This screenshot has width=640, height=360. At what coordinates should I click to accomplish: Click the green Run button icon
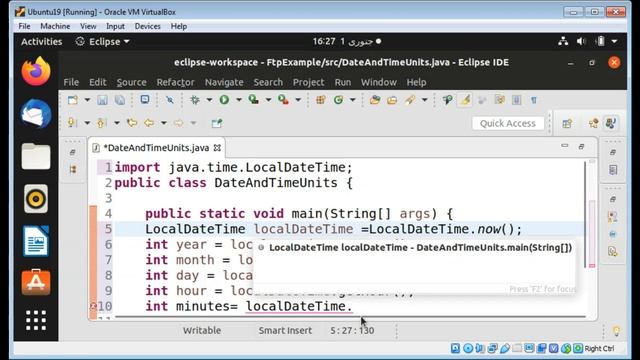pyautogui.click(x=224, y=100)
